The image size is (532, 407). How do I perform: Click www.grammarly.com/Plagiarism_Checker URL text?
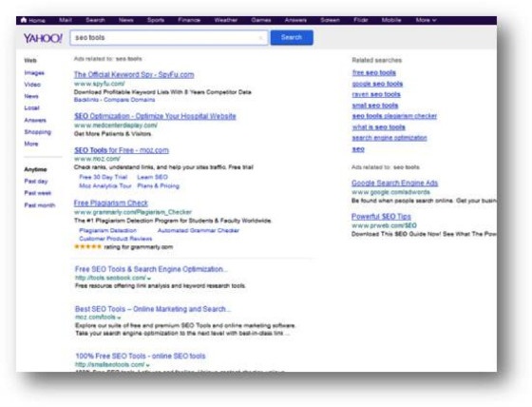click(x=133, y=212)
